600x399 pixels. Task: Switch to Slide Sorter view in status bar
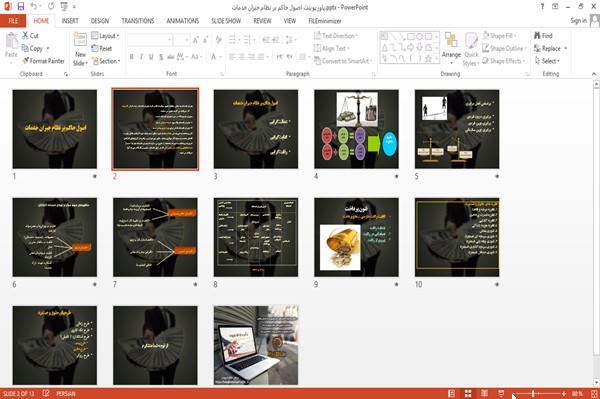coord(468,393)
